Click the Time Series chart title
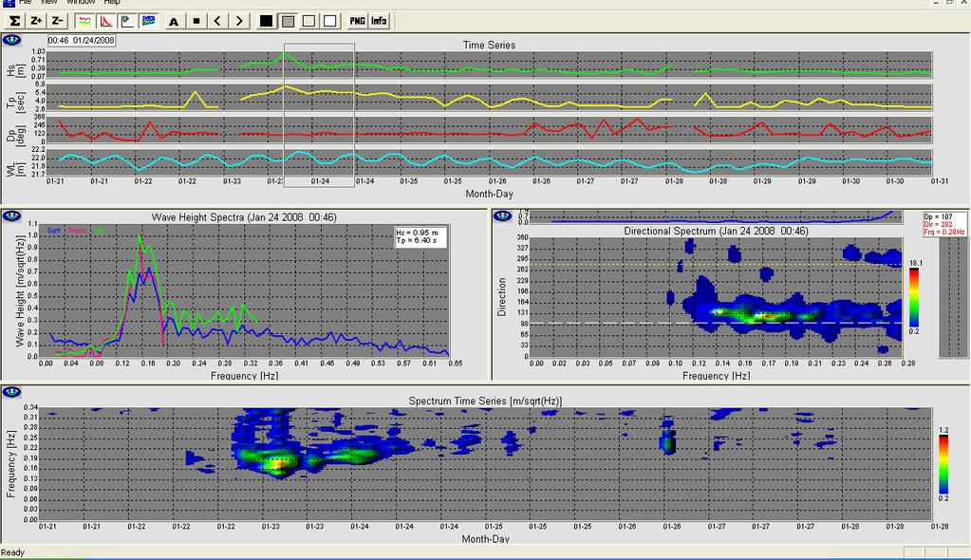The image size is (971, 560). (x=489, y=46)
